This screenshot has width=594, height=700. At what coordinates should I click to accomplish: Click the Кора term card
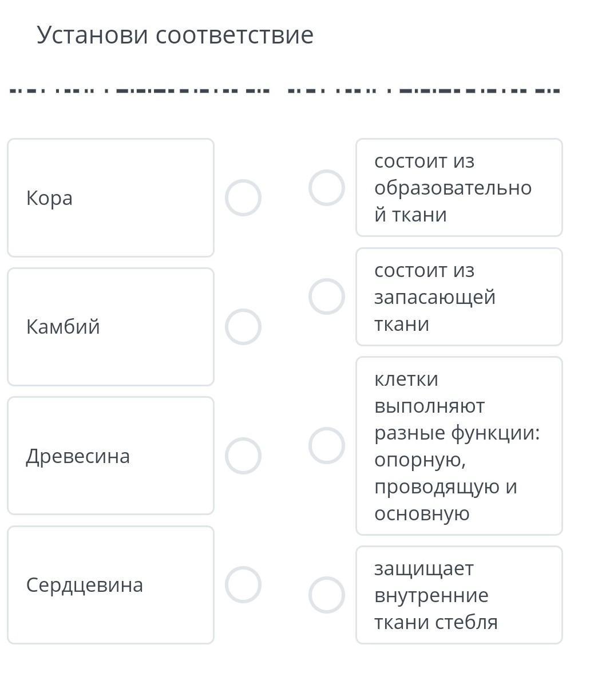tap(110, 198)
